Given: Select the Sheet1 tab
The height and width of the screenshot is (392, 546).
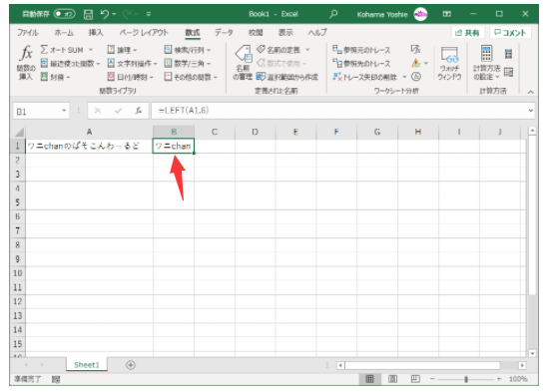Looking at the screenshot, I should point(87,365).
